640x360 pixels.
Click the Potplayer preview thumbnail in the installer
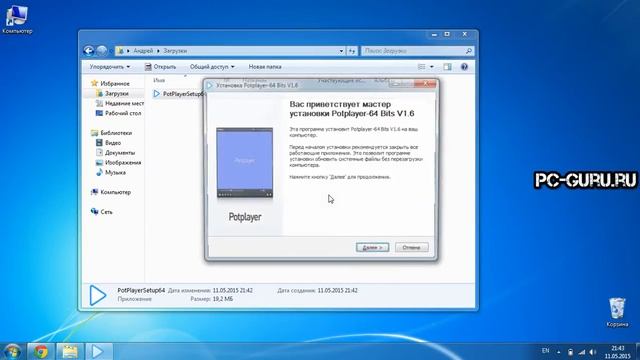pyautogui.click(x=244, y=163)
